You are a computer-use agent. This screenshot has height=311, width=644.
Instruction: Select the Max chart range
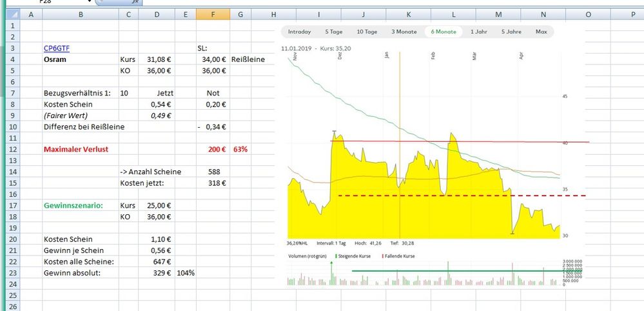tap(541, 32)
